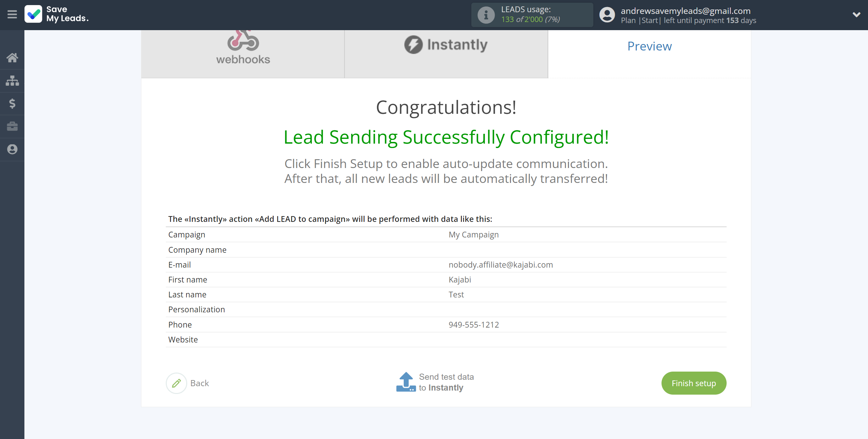Open the hamburger menu icon
Image resolution: width=868 pixels, height=439 pixels.
(x=12, y=14)
